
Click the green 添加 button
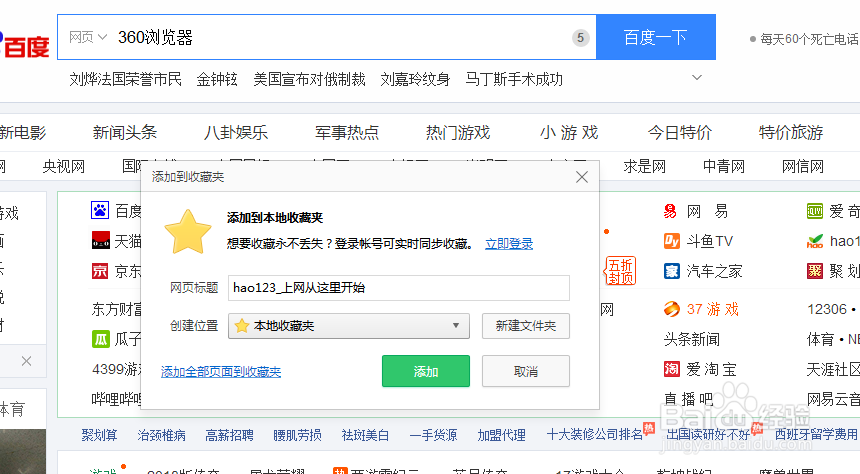tap(426, 371)
